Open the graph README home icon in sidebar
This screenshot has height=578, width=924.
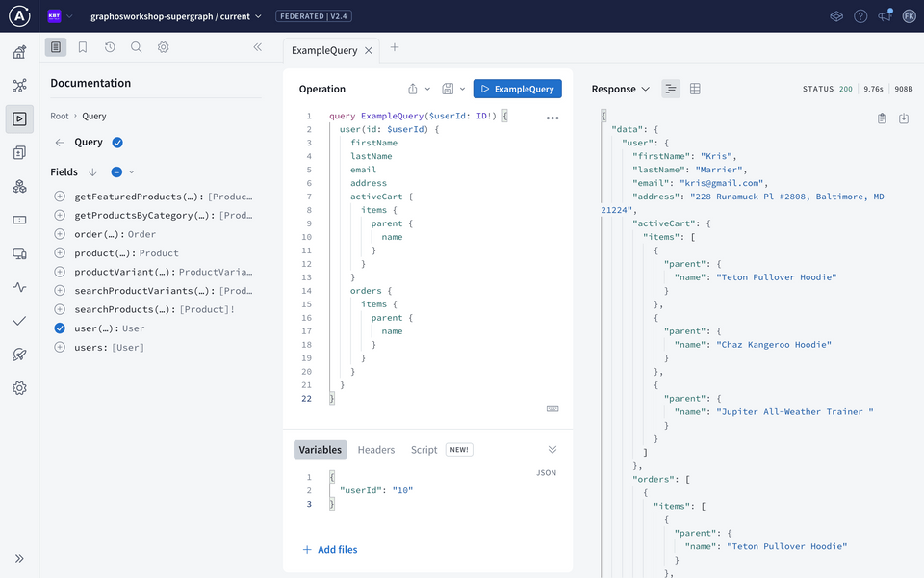(x=19, y=52)
